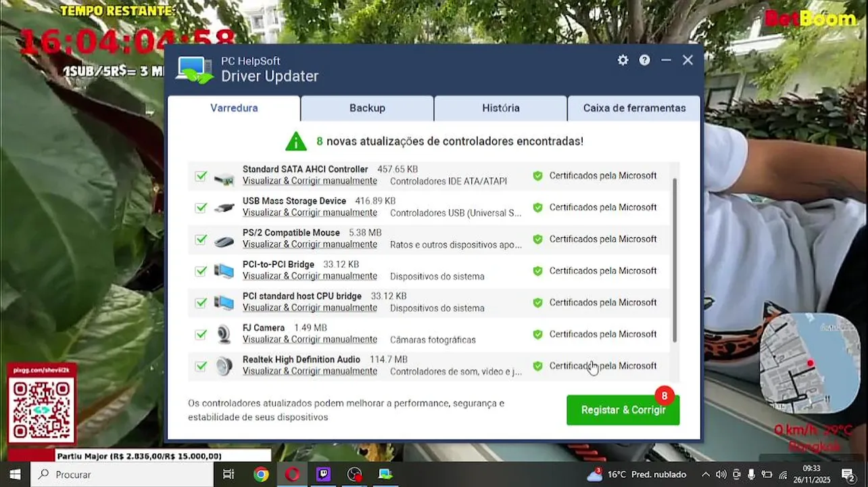Uncheck PCI-to-PCI Bridge checkbox
The width and height of the screenshot is (868, 487).
click(x=201, y=271)
